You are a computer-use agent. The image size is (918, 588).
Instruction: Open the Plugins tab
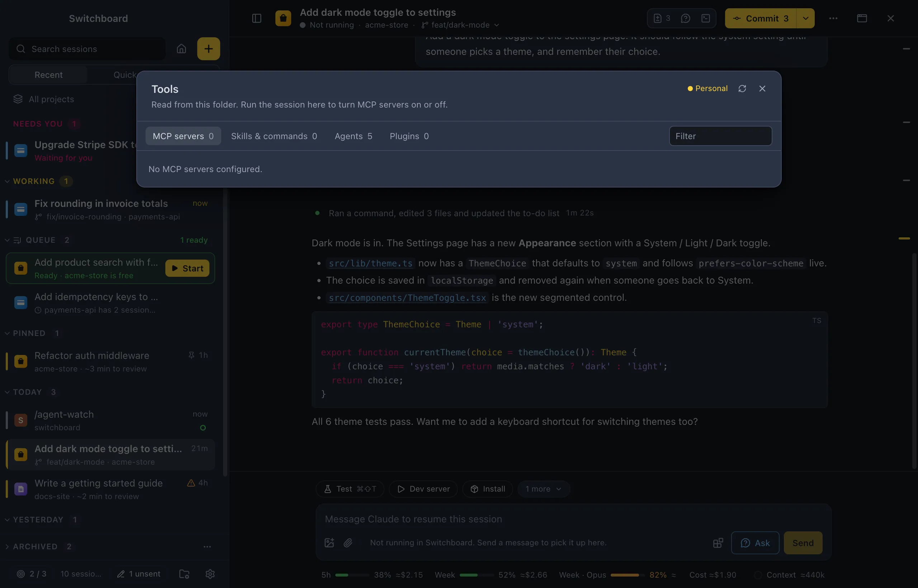(x=409, y=136)
